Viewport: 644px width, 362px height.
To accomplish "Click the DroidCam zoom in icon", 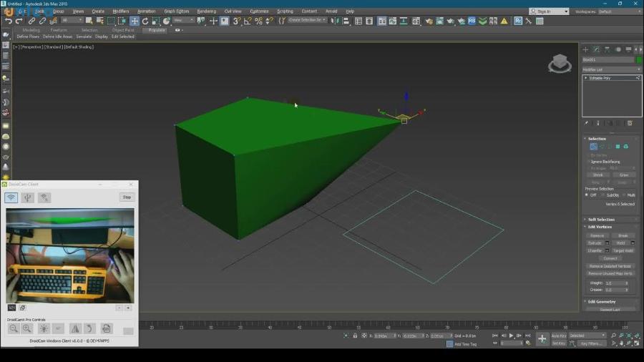I will 27,328.
